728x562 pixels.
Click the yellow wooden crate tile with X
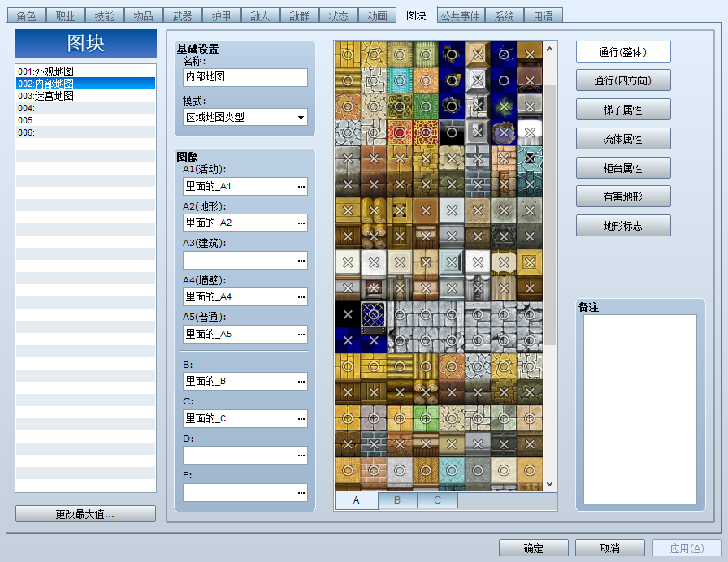(529, 262)
